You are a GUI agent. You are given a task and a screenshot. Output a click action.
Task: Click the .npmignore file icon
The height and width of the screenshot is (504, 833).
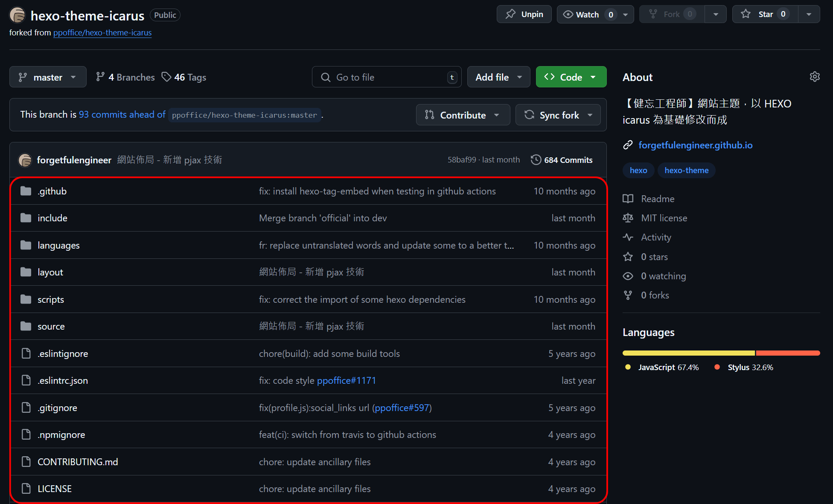26,434
